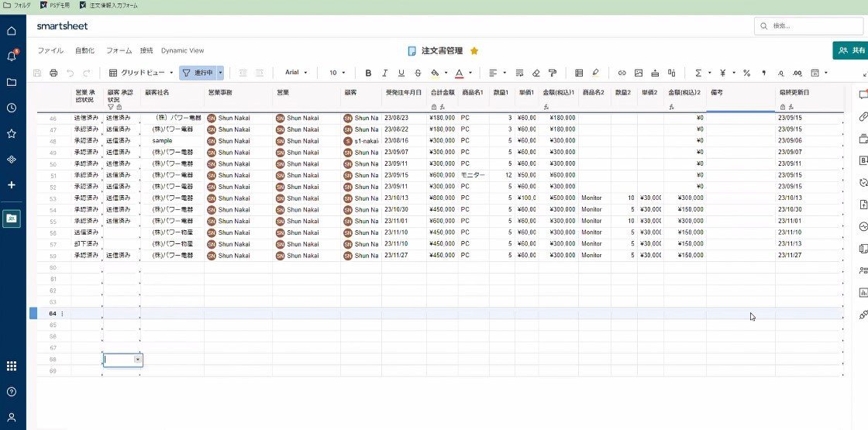This screenshot has height=430, width=868.
Task: Open the Attachments paperclip in right panel
Action: coord(863,116)
